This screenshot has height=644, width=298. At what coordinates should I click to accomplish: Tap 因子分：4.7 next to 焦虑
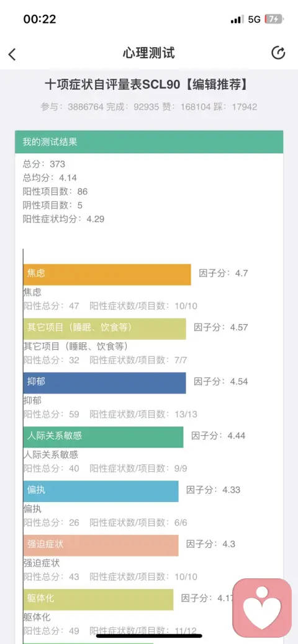pyautogui.click(x=223, y=273)
